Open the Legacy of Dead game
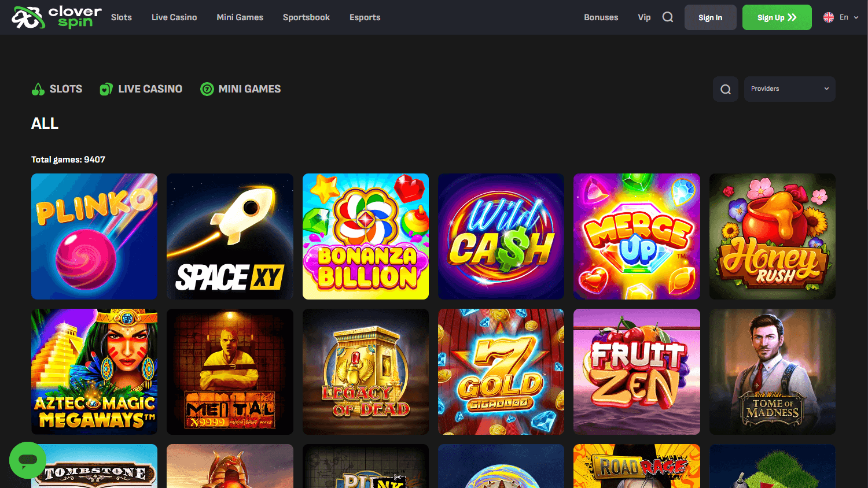 coord(366,372)
